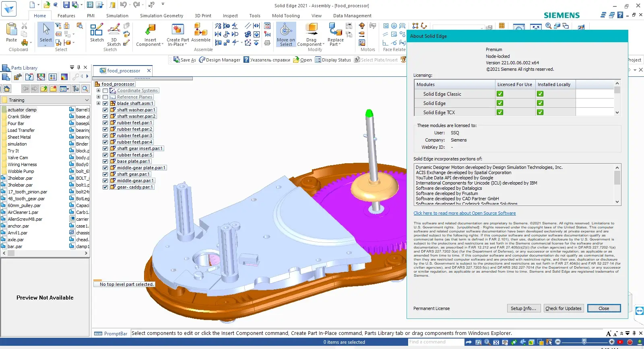Start a 3D Sketch

click(114, 34)
